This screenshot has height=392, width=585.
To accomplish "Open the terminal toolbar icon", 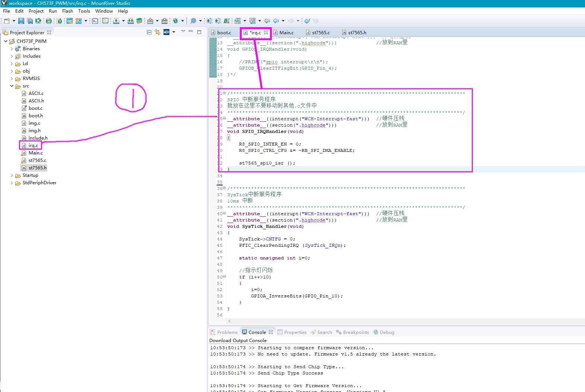I will coord(95,21).
